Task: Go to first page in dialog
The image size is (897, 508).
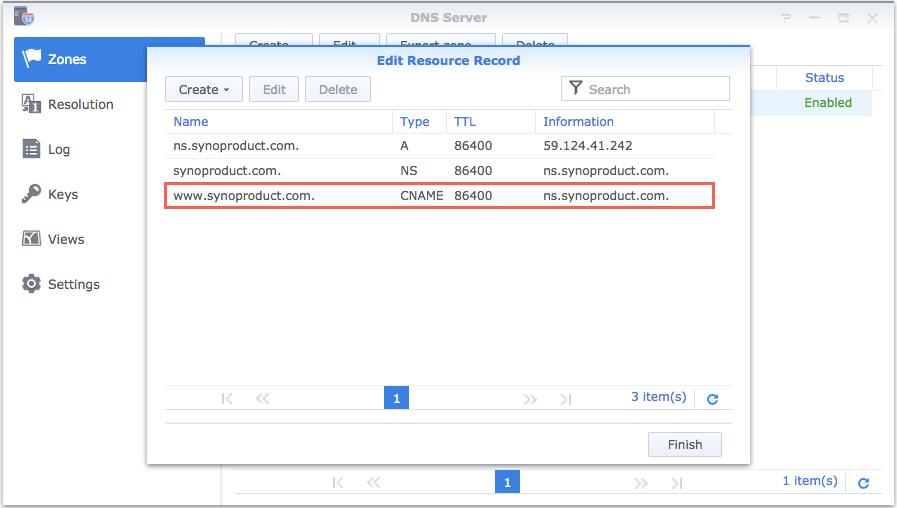Action: click(x=227, y=399)
